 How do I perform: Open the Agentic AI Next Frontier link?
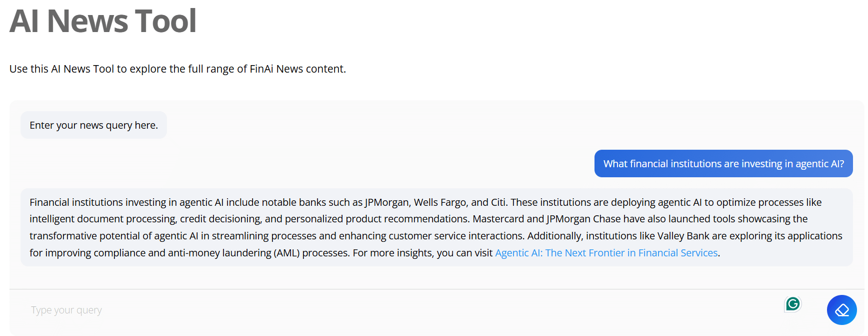click(x=606, y=253)
